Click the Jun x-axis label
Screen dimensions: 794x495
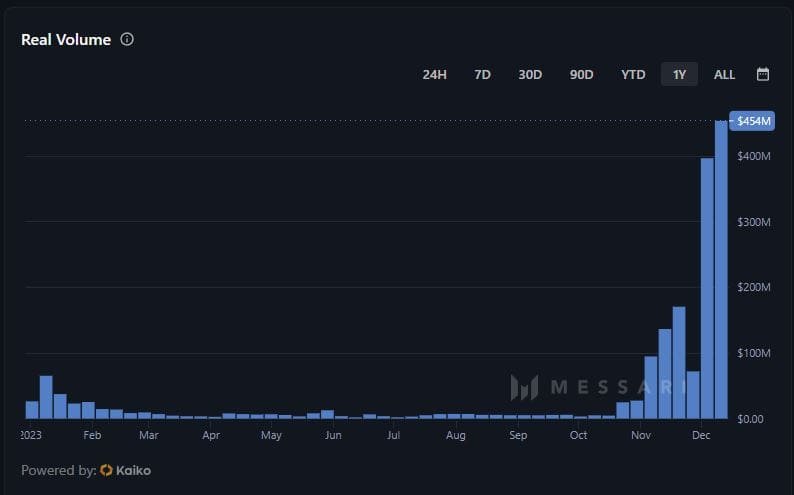(x=333, y=435)
